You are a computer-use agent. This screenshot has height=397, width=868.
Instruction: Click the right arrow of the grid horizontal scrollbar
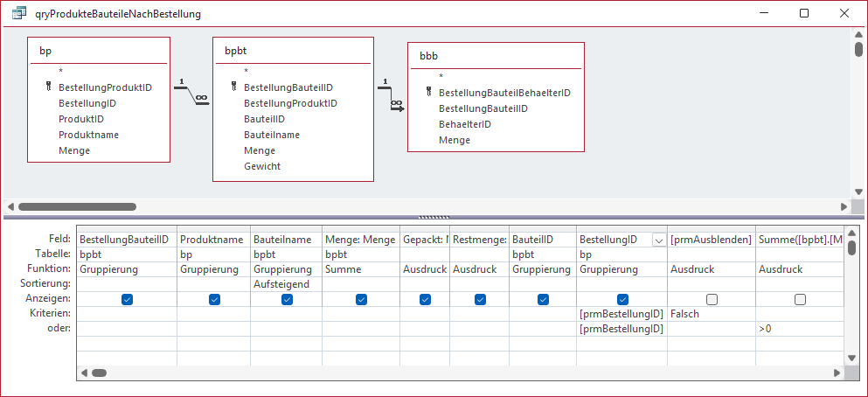(843, 373)
